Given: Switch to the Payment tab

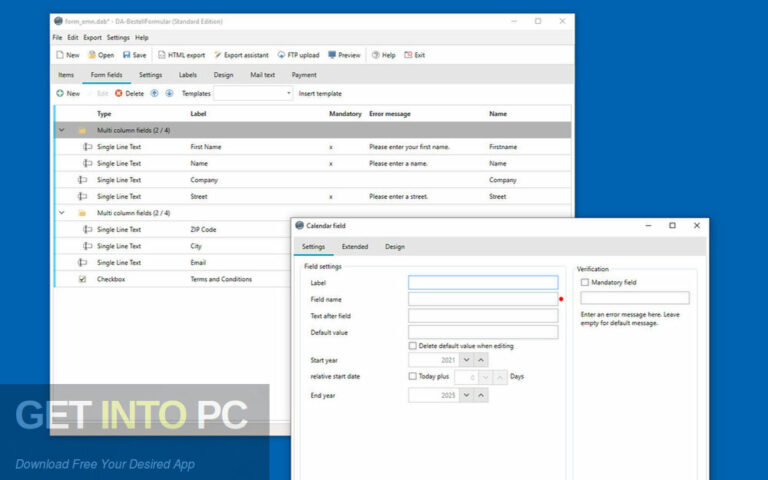Looking at the screenshot, I should point(304,75).
